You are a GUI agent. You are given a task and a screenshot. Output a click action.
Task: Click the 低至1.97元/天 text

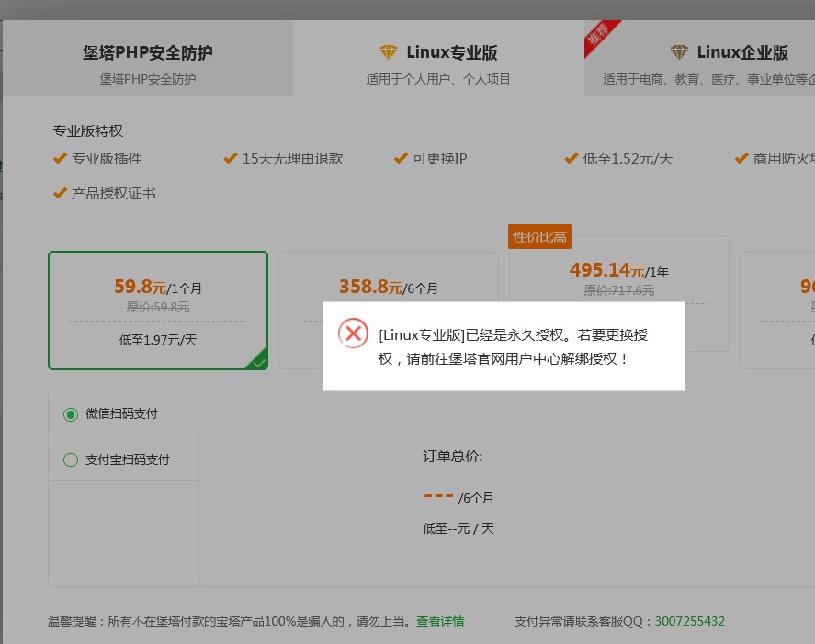tap(158, 340)
